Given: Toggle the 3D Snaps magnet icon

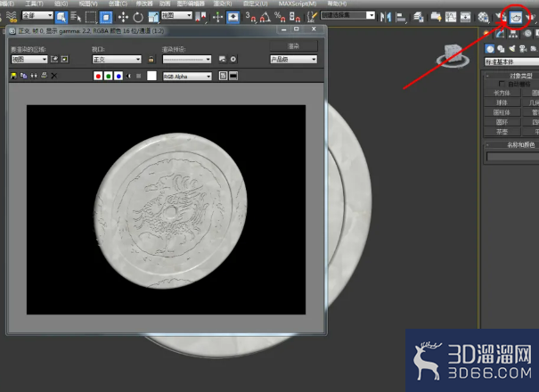Looking at the screenshot, I should coord(250,17).
